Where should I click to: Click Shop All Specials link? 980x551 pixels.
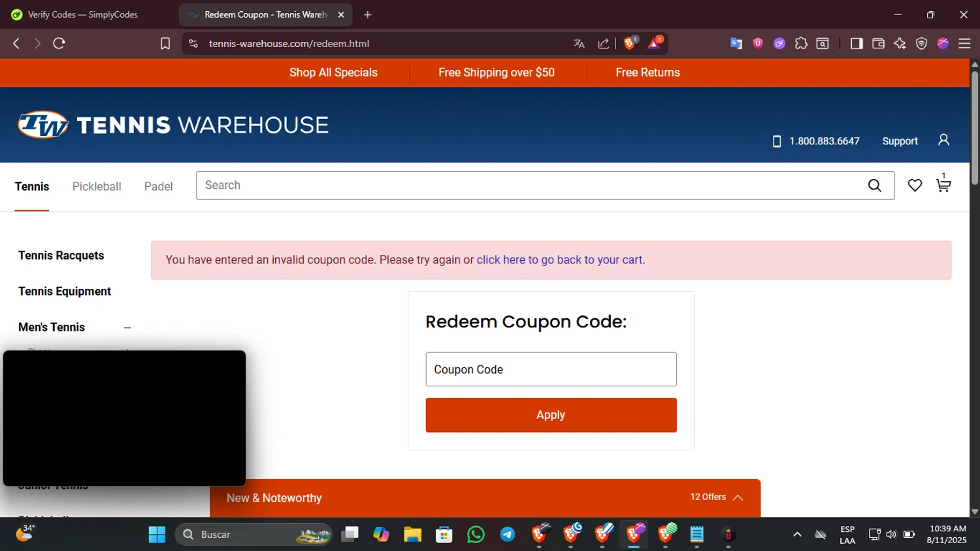[333, 73]
